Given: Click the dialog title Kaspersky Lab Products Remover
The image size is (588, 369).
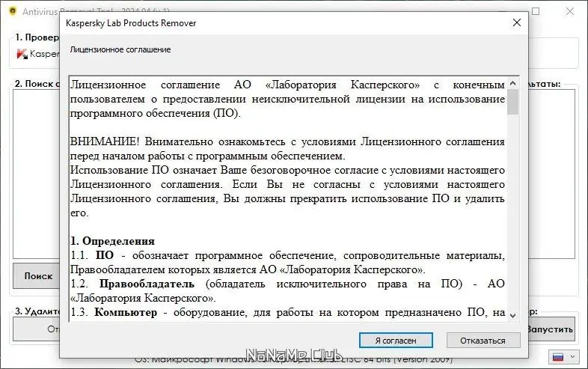Looking at the screenshot, I should coord(131,23).
